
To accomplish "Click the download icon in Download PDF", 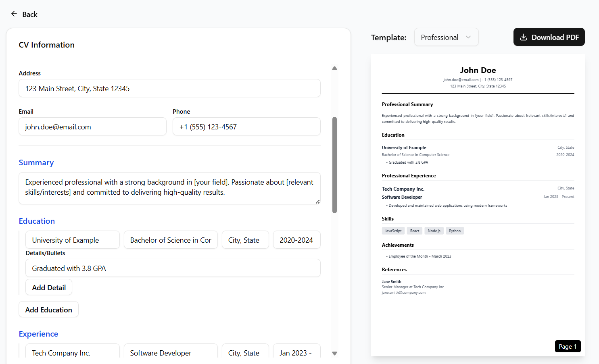I will 524,37.
